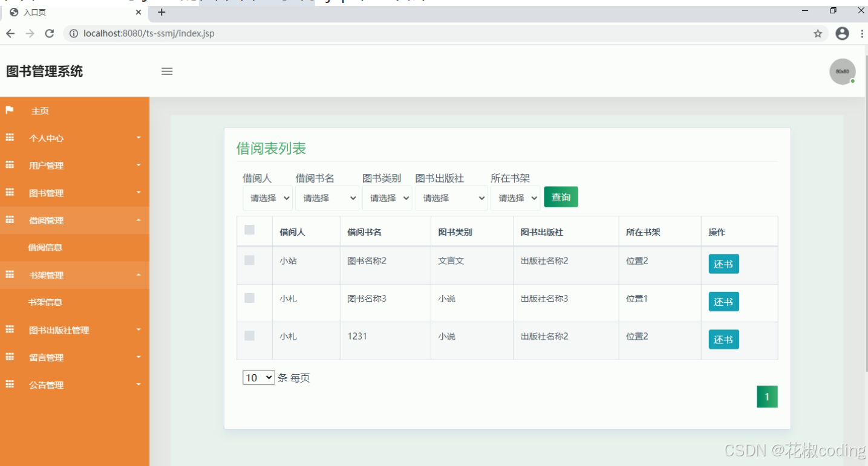Click the grid icon next to 图书管理
The width and height of the screenshot is (868, 466).
[8, 193]
